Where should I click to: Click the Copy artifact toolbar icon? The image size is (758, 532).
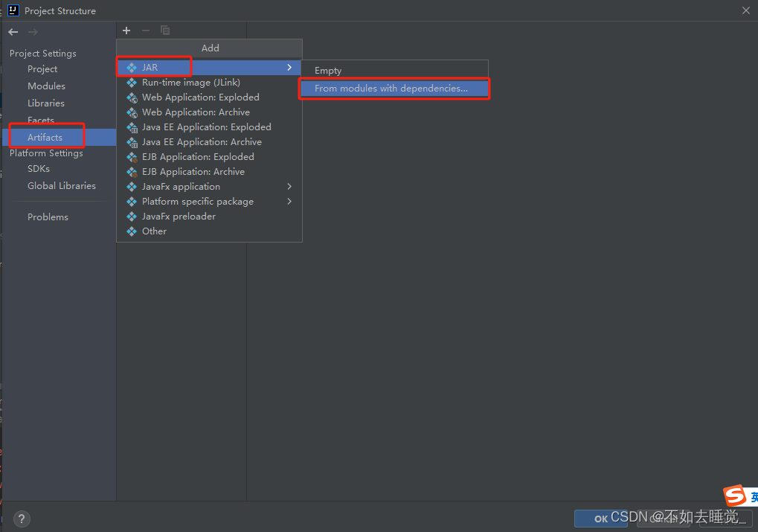pyautogui.click(x=165, y=31)
